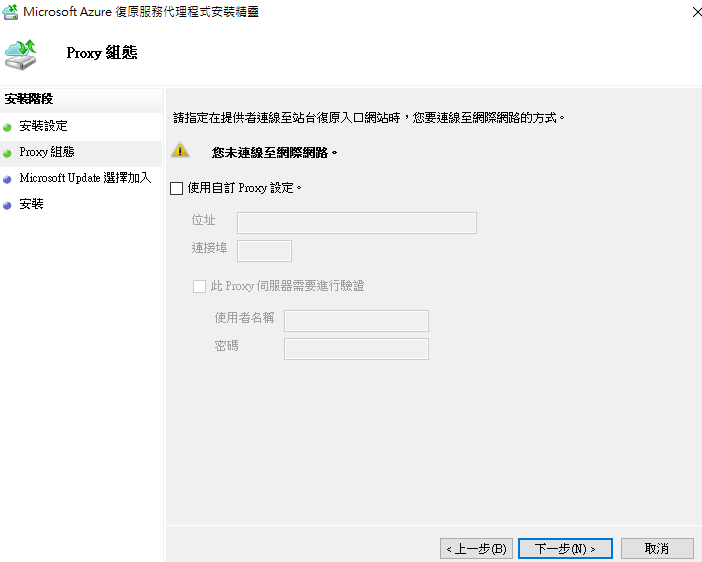
Task: Click the cloud backup drive header icon
Action: click(20, 55)
